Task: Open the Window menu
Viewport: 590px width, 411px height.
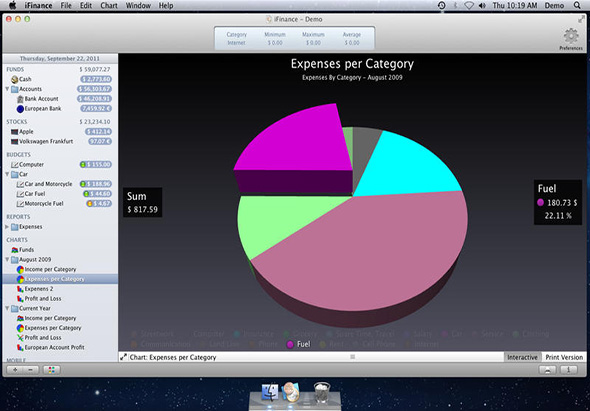Action: 138,6
